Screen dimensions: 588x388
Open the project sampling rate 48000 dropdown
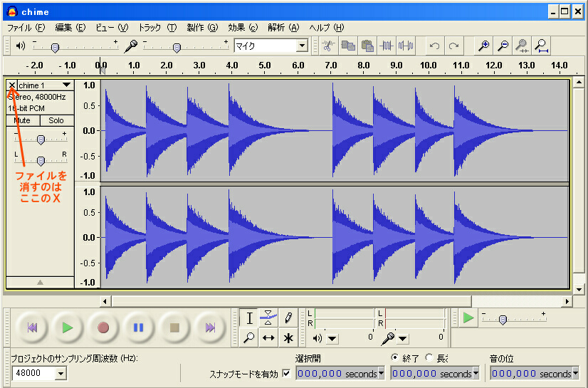coord(61,373)
